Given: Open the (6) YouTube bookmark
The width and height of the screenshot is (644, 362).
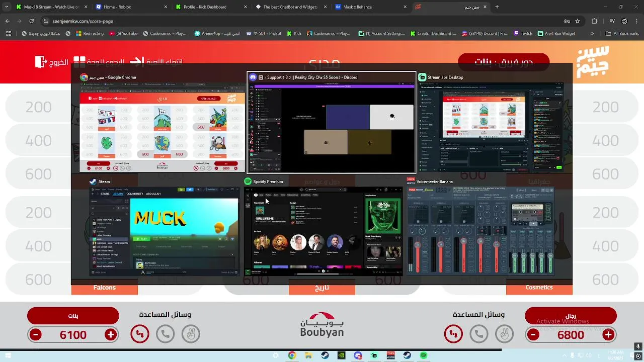Looking at the screenshot, I should click(123, 34).
